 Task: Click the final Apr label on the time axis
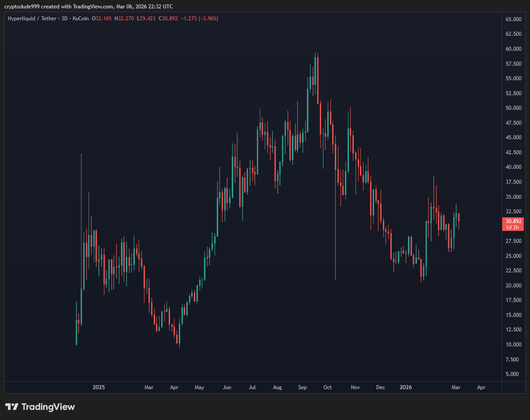[x=481, y=387]
